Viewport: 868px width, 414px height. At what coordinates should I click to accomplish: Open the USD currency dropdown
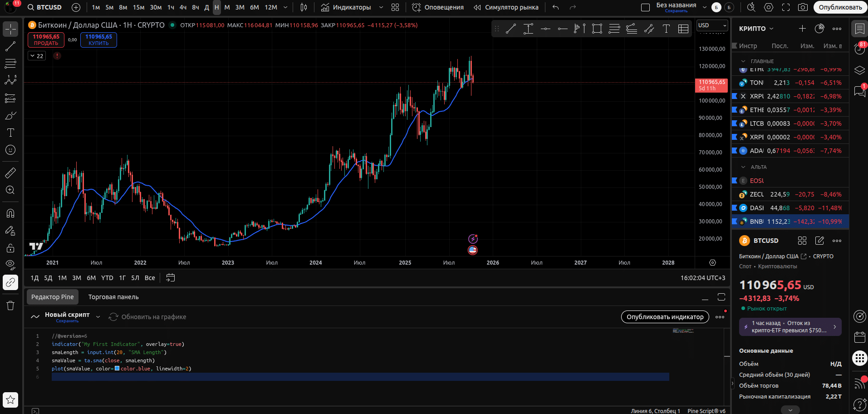tap(712, 25)
